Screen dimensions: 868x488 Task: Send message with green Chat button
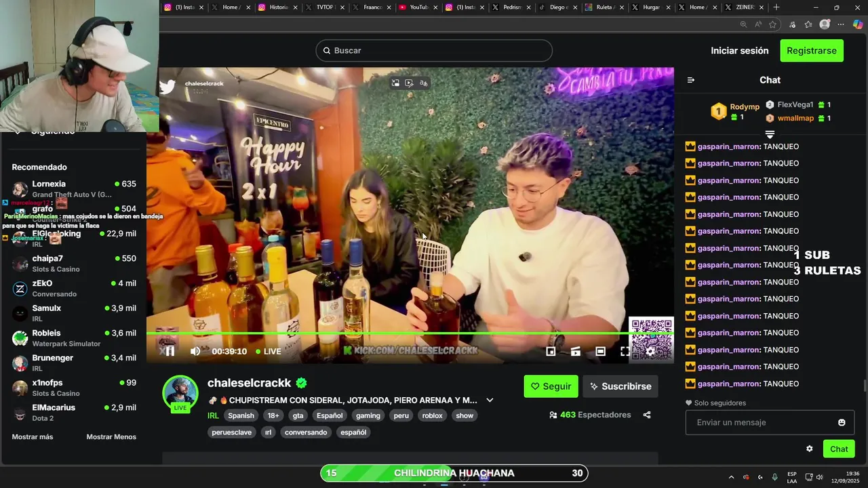coord(839,449)
